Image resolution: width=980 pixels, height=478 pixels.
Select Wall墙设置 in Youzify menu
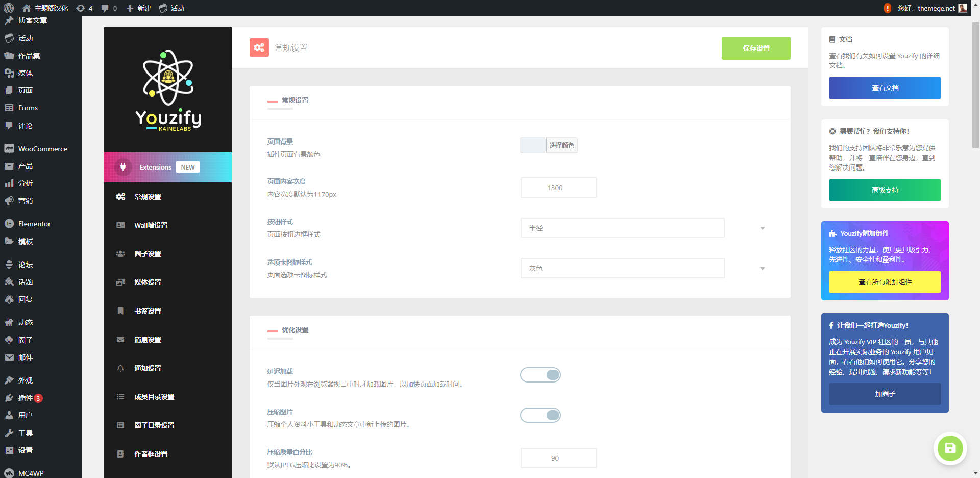click(168, 225)
